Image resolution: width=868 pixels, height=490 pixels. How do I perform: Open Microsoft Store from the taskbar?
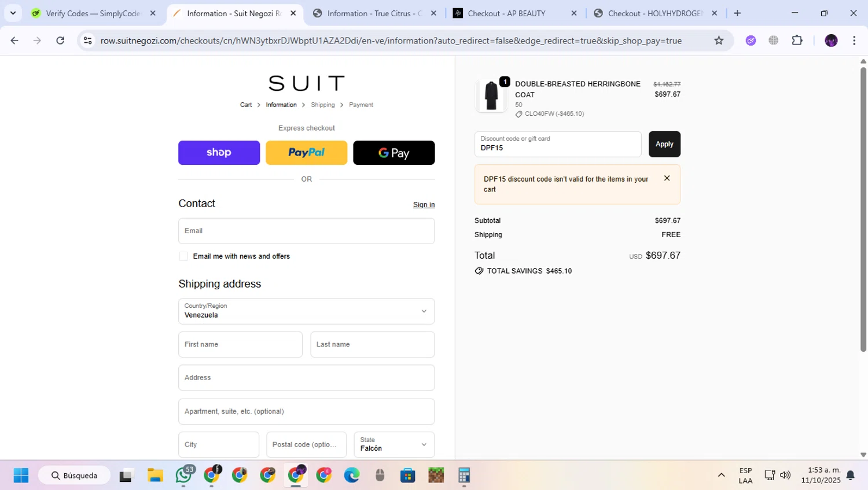pos(408,476)
